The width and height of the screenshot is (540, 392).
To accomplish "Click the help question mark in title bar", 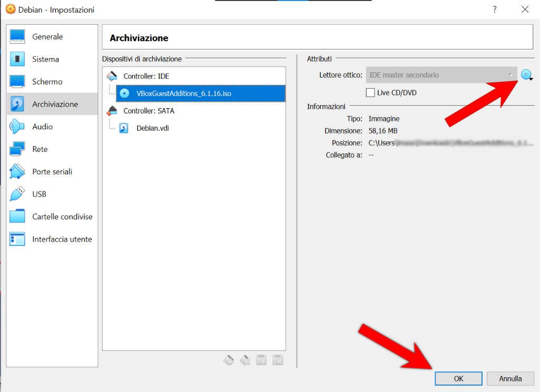I will [495, 9].
